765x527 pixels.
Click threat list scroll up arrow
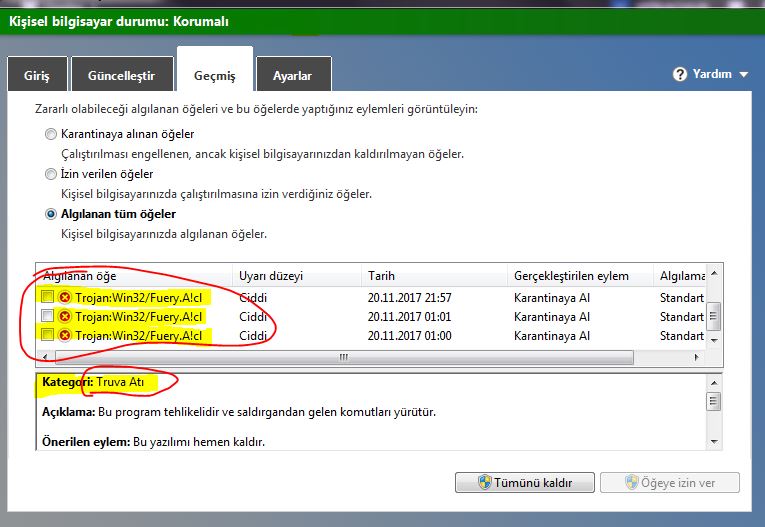click(714, 273)
